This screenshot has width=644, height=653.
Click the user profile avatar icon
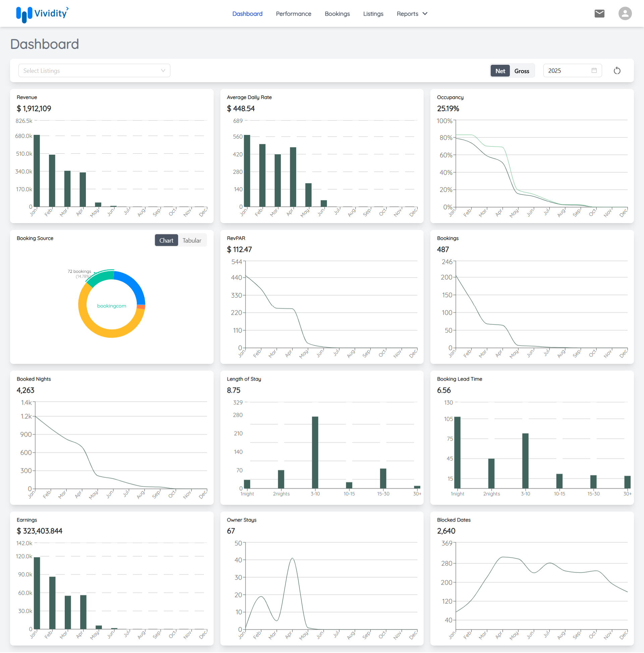[625, 13]
